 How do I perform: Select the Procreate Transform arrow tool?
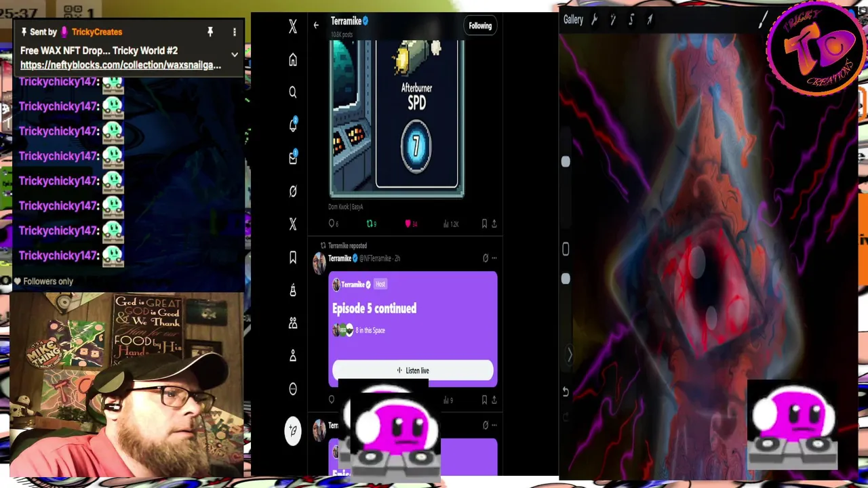pos(650,20)
